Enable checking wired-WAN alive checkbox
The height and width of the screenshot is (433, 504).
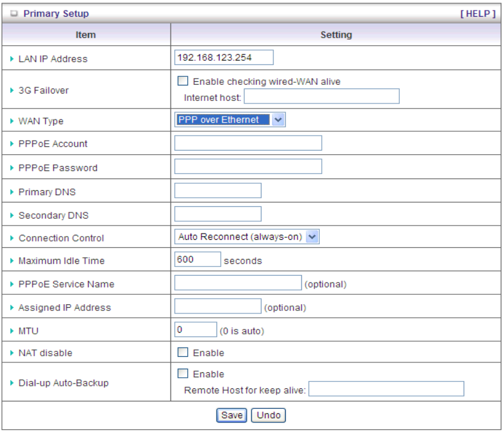click(183, 81)
